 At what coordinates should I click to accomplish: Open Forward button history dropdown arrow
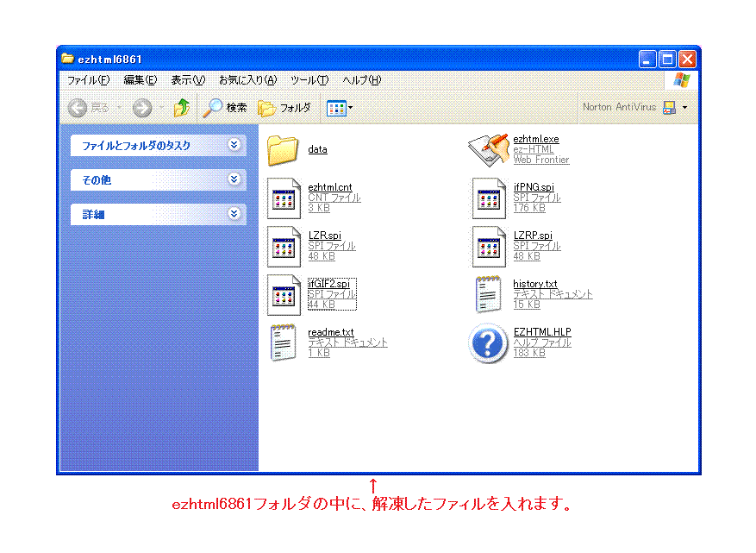coord(162,108)
